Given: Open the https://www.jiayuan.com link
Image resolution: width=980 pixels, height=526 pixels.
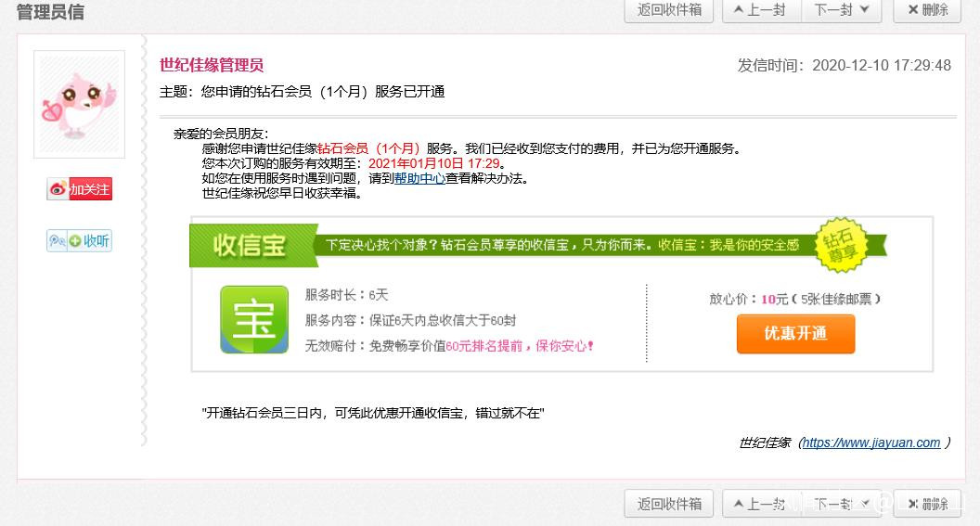Looking at the screenshot, I should point(871,443).
